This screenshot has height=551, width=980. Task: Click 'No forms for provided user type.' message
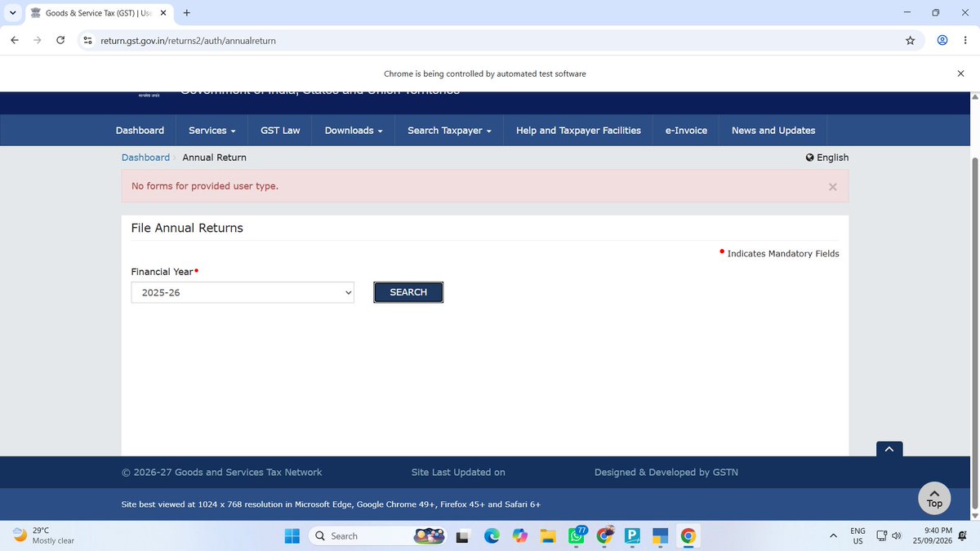205,186
